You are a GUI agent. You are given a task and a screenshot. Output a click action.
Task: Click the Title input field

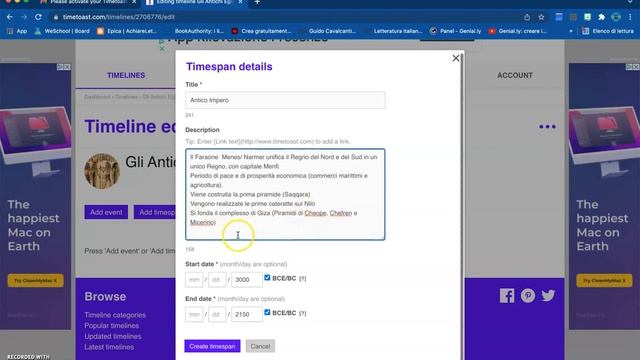285,100
